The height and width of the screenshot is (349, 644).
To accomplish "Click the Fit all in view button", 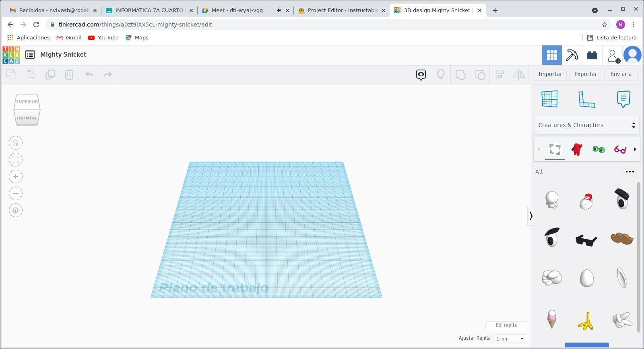I will (x=16, y=160).
